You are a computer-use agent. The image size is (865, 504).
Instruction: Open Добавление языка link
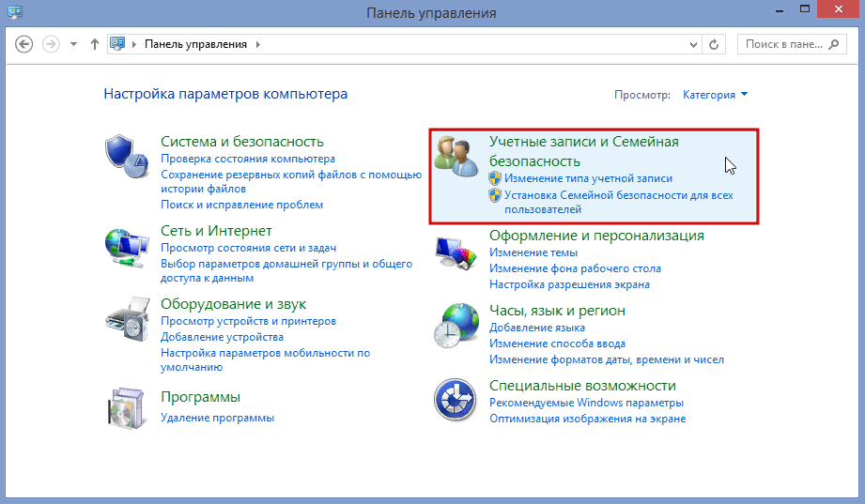pos(537,328)
